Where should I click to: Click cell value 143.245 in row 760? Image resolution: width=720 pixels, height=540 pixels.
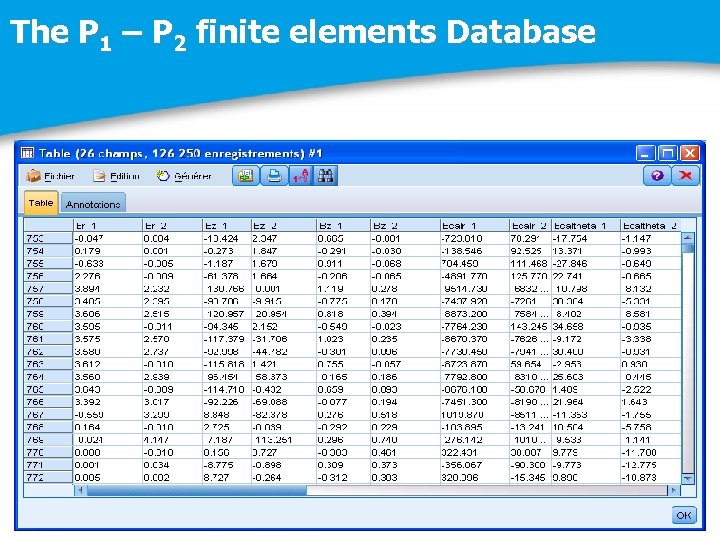[x=529, y=326]
